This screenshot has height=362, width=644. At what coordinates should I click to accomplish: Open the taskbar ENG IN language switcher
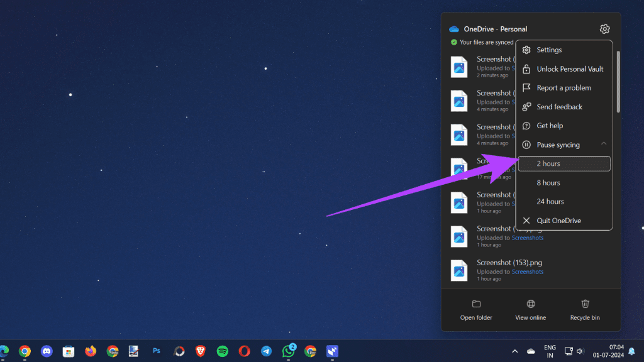(549, 351)
